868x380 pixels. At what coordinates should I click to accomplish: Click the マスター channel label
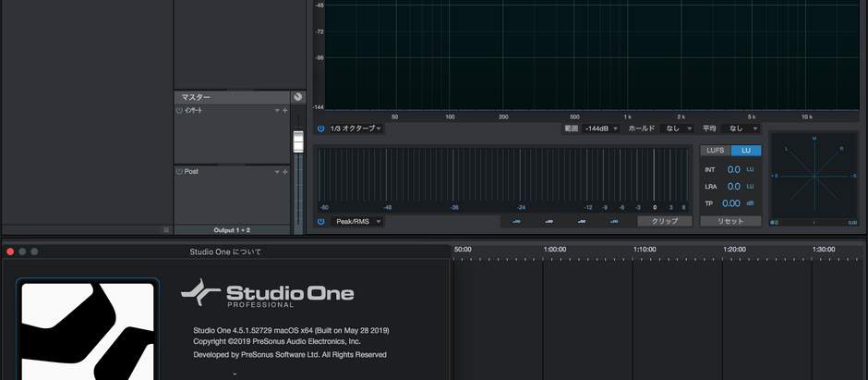(x=196, y=97)
